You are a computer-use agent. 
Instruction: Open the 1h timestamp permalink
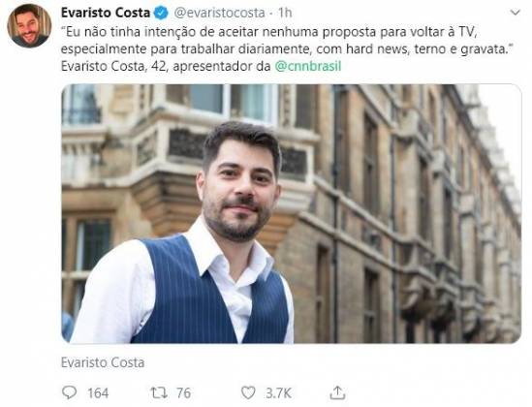click(x=285, y=13)
